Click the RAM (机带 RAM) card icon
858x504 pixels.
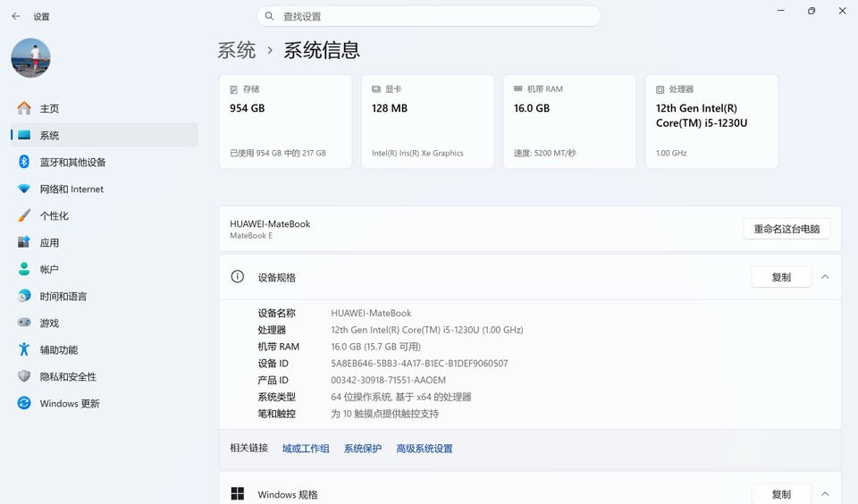click(517, 88)
